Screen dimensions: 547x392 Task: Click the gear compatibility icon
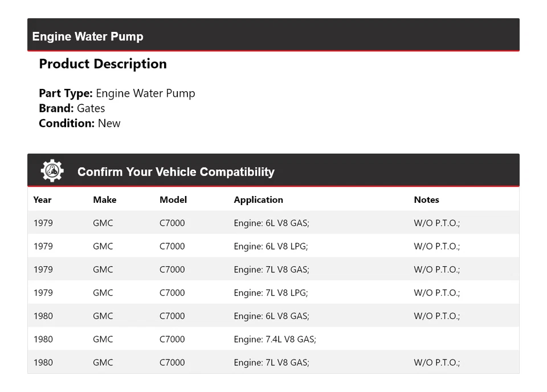coord(52,171)
